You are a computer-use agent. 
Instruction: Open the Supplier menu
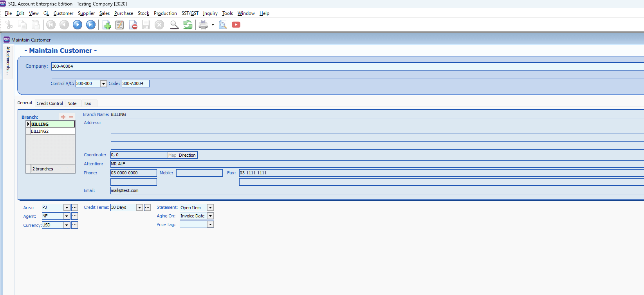(86, 13)
